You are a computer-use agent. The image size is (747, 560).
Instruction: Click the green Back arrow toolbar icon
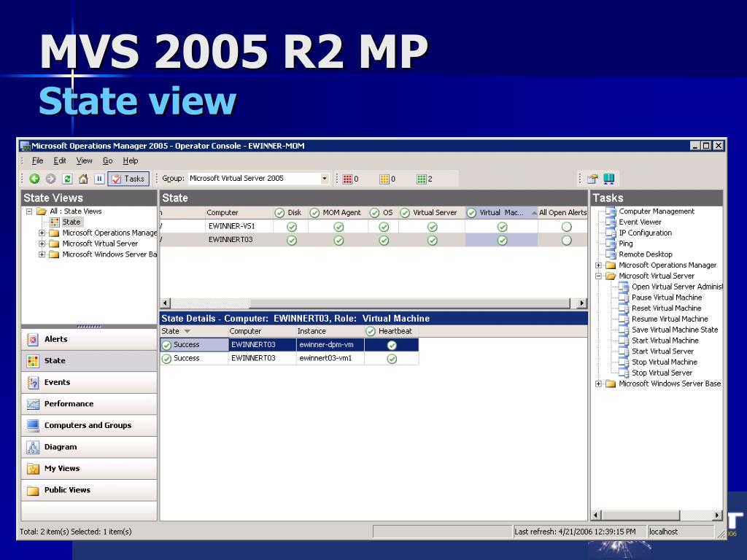point(34,179)
